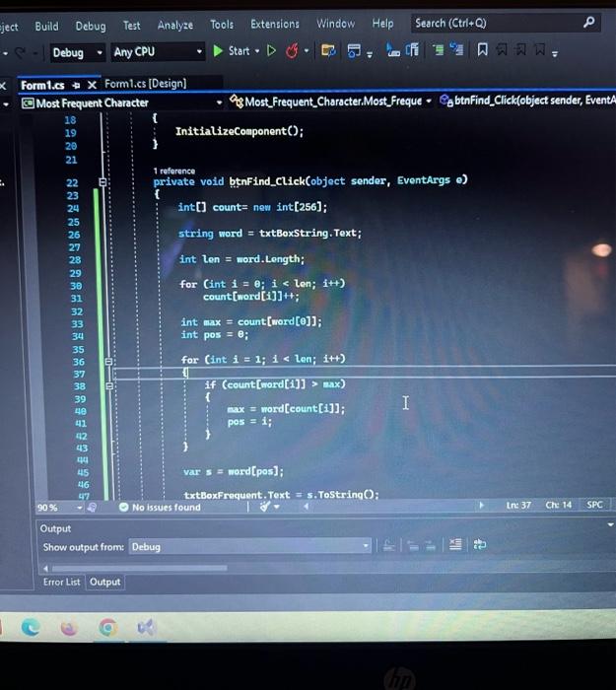The image size is (616, 690).
Task: Click the 1 reference CodeLens link
Action: (x=174, y=171)
